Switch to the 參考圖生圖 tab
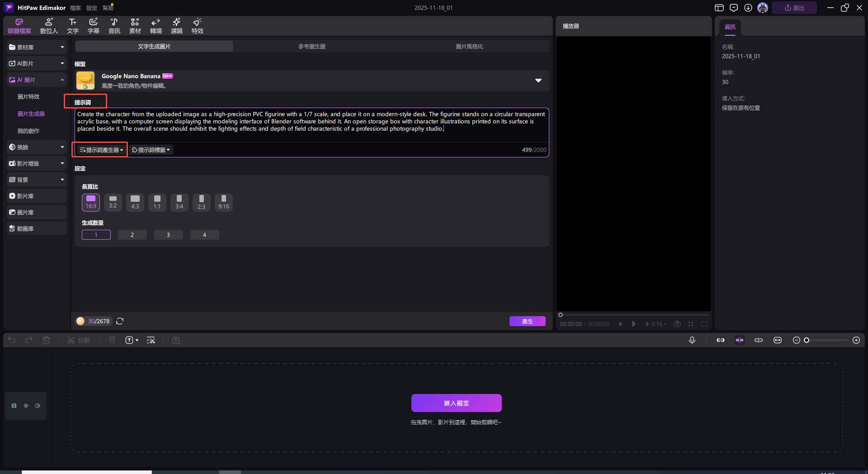Image resolution: width=868 pixels, height=474 pixels. [311, 46]
